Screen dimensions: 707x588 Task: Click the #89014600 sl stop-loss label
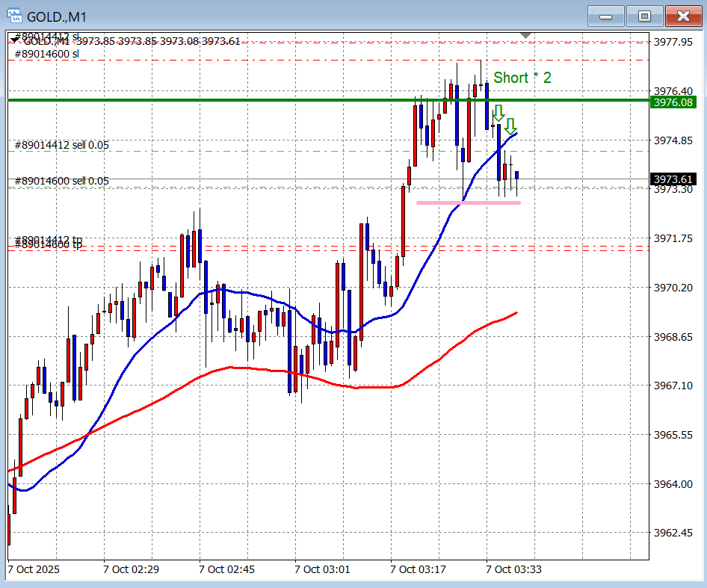(46, 54)
